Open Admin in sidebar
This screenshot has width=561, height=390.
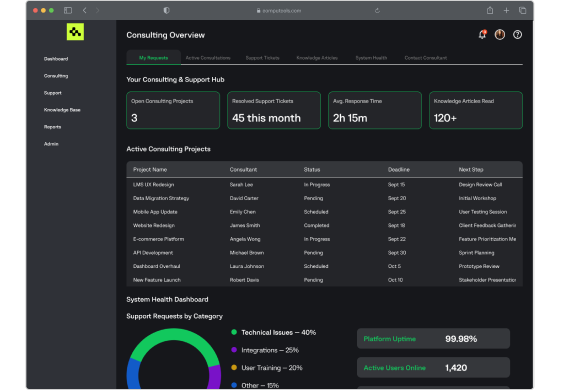pyautogui.click(x=51, y=144)
